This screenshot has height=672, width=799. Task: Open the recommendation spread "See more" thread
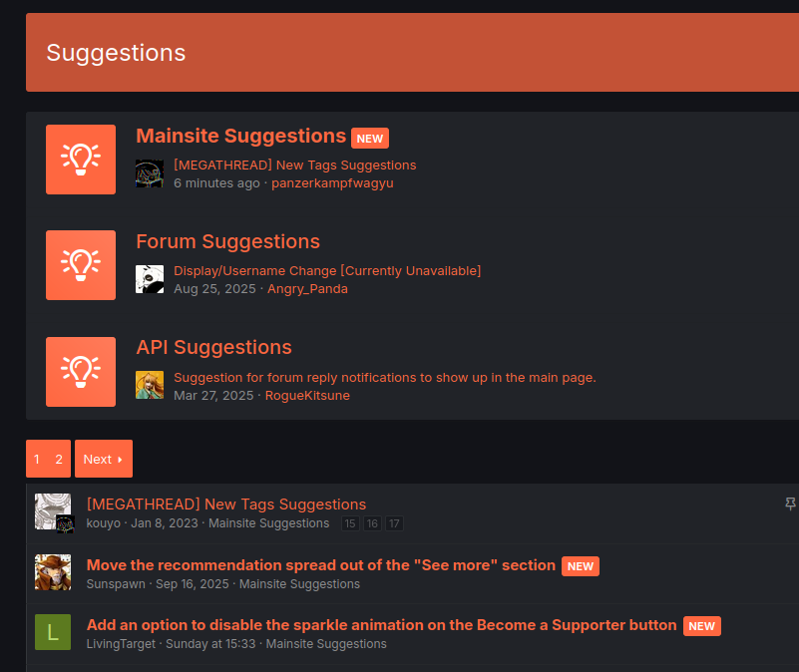click(x=320, y=565)
